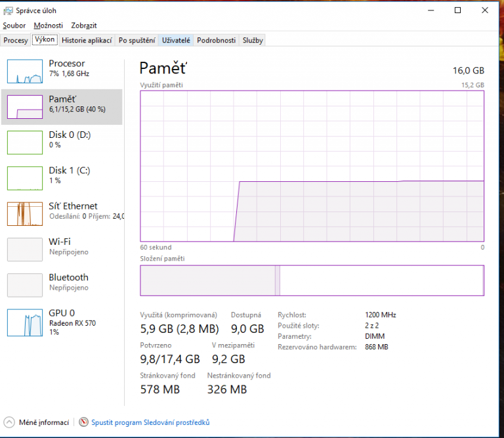Image resolution: width=504 pixels, height=438 pixels.
Task: Switch to the Historie aplikací tab
Action: pos(87,40)
